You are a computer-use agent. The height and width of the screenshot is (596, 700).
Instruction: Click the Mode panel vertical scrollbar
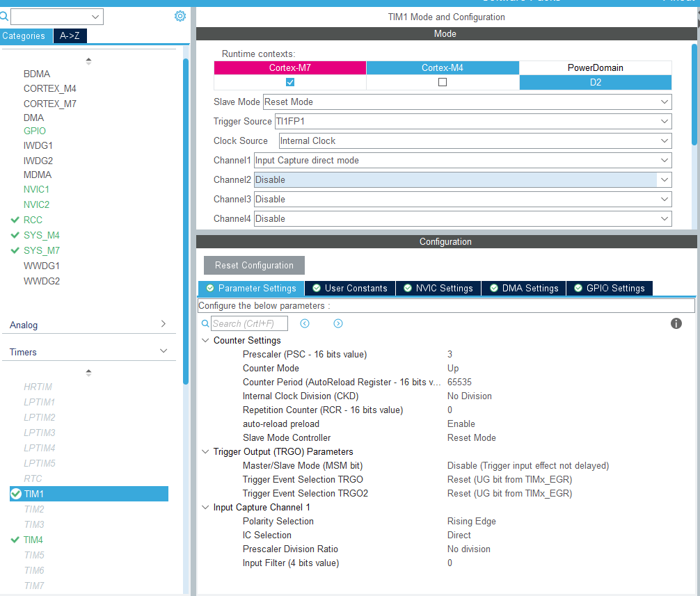click(694, 95)
